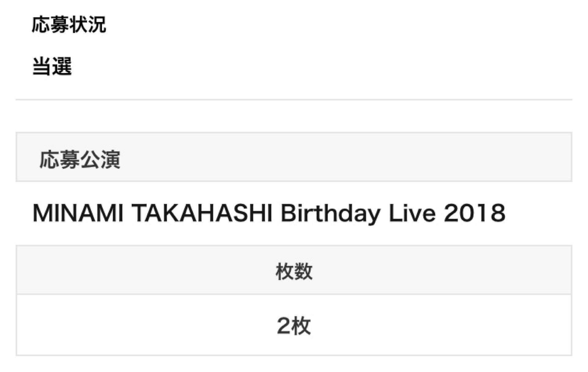The height and width of the screenshot is (372, 588).
Task: Click the 選 character in 当選 status
Action: tap(62, 66)
